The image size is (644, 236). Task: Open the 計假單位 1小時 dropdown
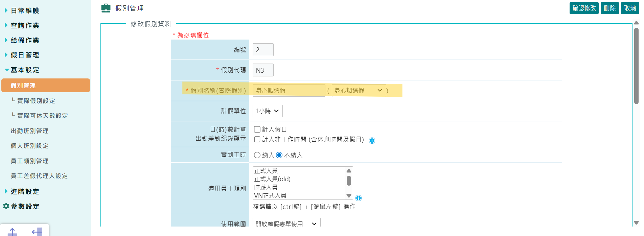(267, 111)
